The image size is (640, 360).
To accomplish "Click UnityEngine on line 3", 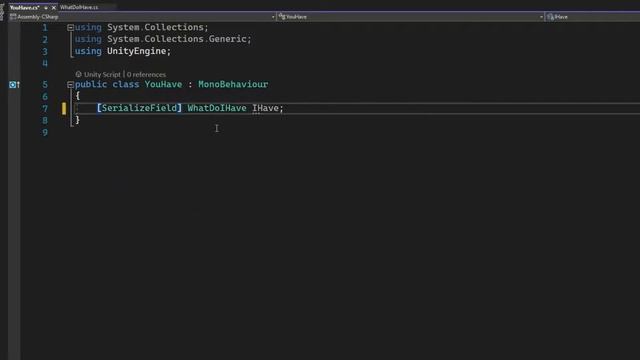I will (136, 51).
